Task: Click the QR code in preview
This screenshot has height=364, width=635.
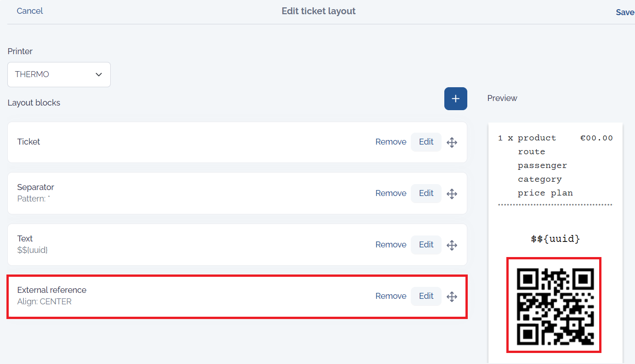Action: coord(556,307)
